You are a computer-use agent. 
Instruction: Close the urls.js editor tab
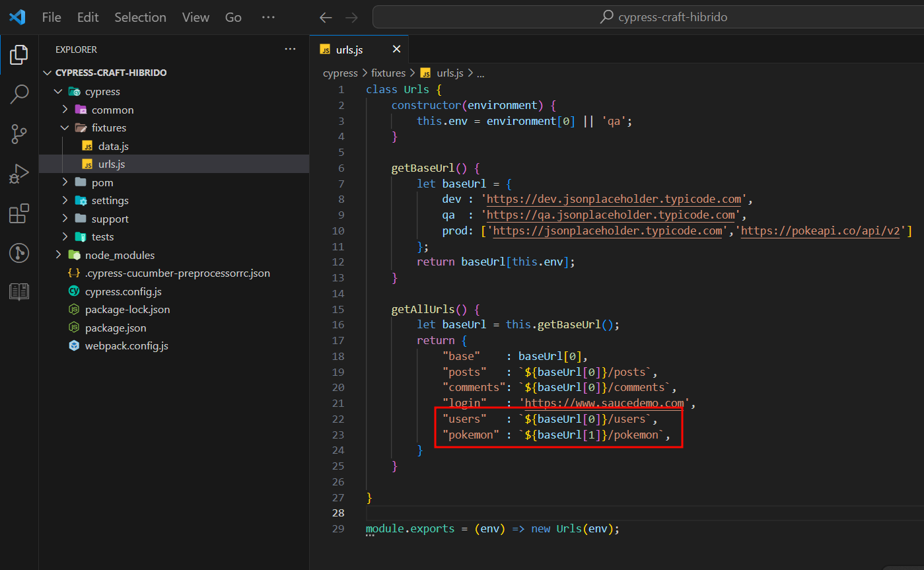[x=396, y=50]
